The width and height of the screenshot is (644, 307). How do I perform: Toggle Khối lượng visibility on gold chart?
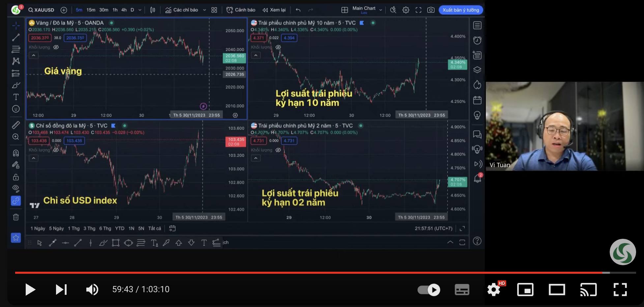click(56, 47)
